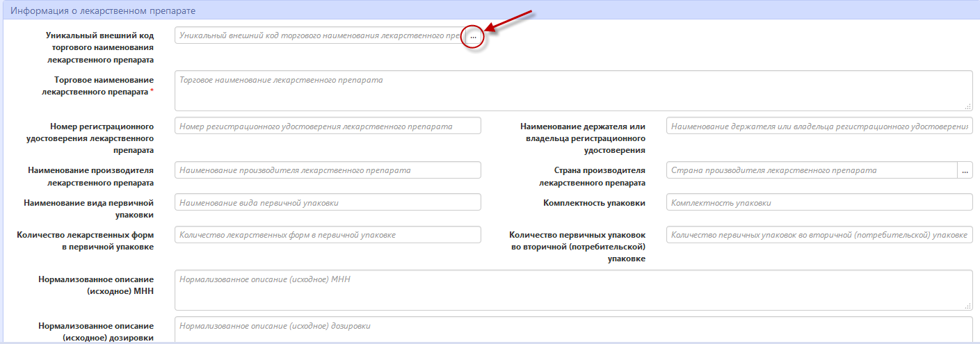Click the 'Номер регистрационного удостоверения' input field
This screenshot has height=344, width=980.
(x=328, y=126)
